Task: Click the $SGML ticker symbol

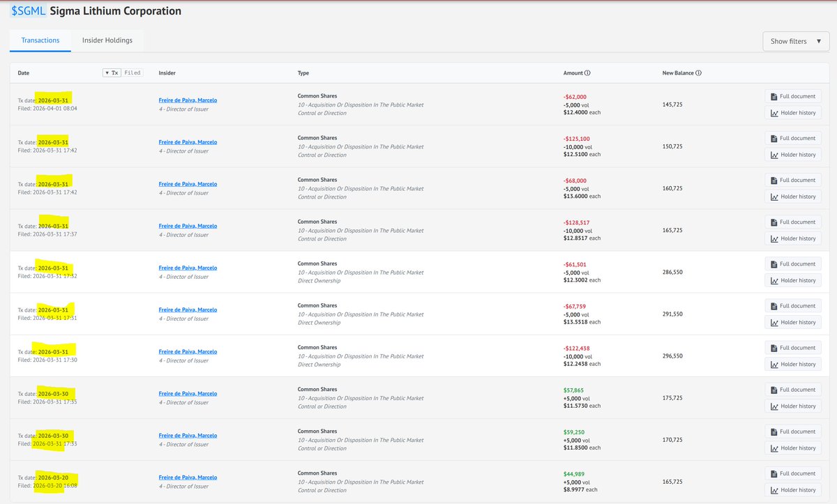Action: (28, 11)
